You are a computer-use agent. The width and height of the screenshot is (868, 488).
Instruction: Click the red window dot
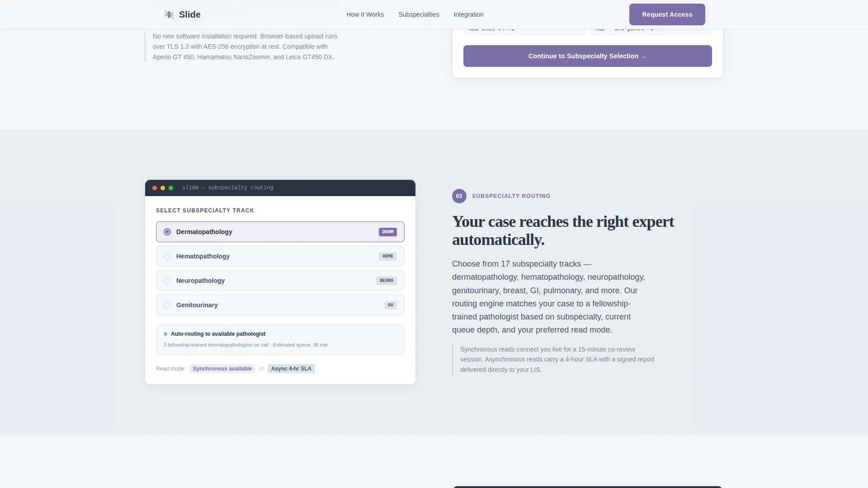point(155,188)
